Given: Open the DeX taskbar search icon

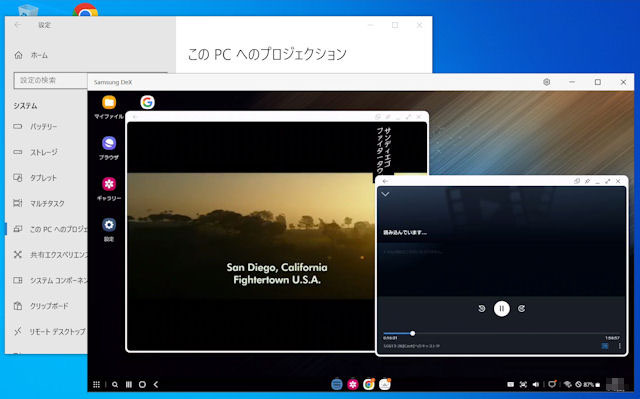Looking at the screenshot, I should coord(115,384).
